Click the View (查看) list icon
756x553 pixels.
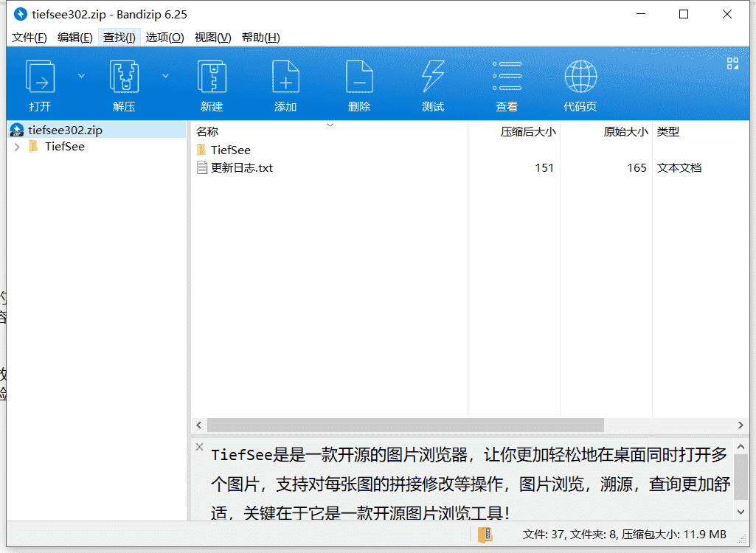tap(507, 77)
